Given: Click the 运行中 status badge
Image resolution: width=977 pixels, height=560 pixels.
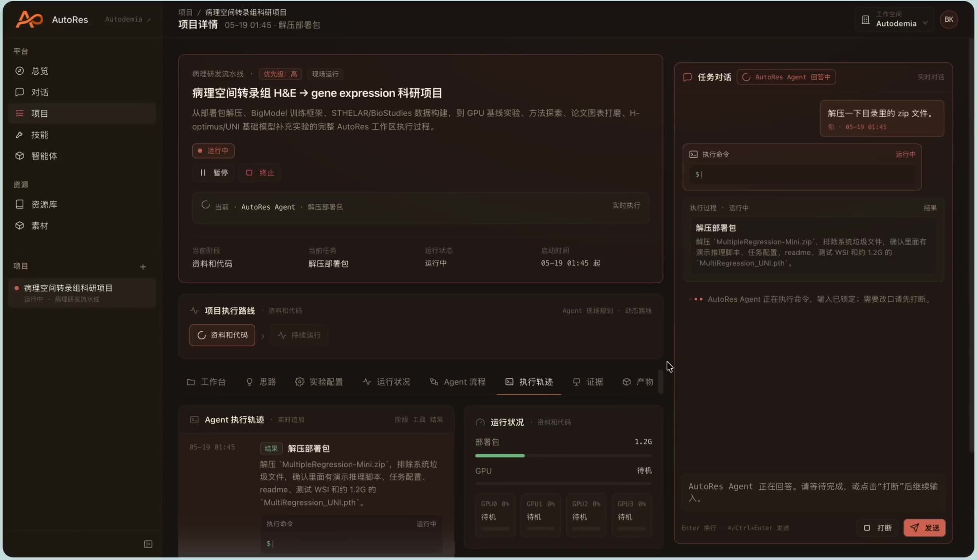Looking at the screenshot, I should tap(213, 151).
